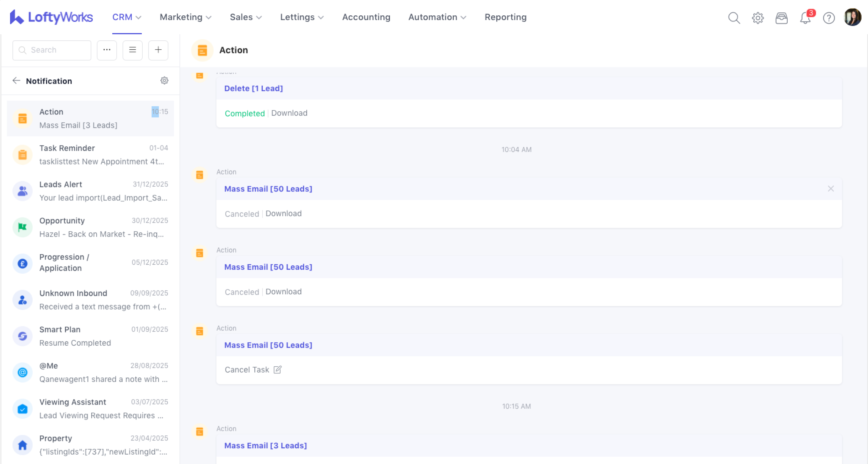Open the global search magnifier icon
The image size is (868, 464).
(734, 17)
